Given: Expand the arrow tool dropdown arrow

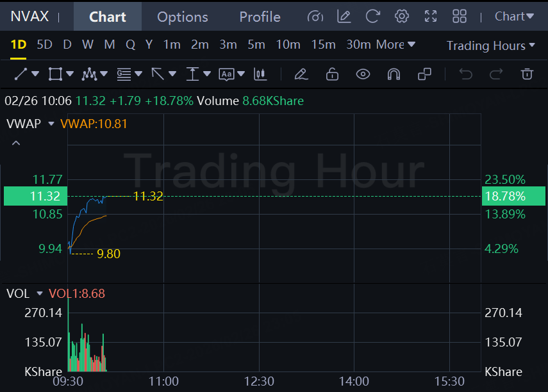Looking at the screenshot, I should click(x=172, y=74).
